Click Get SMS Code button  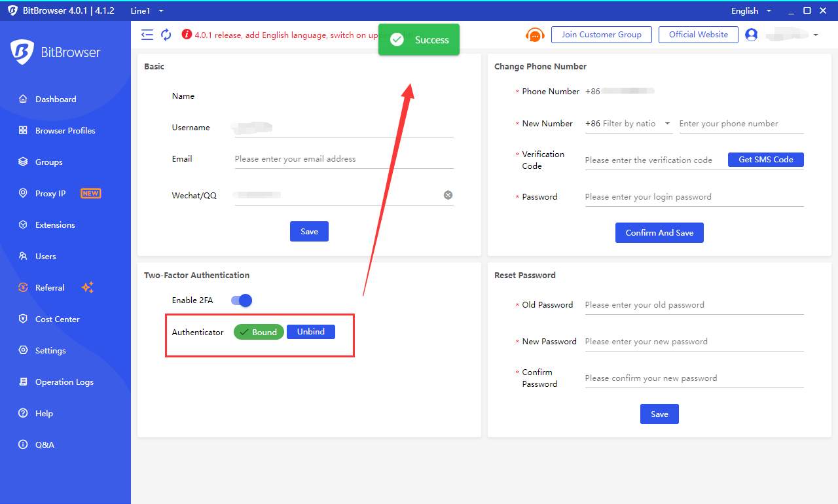(766, 160)
